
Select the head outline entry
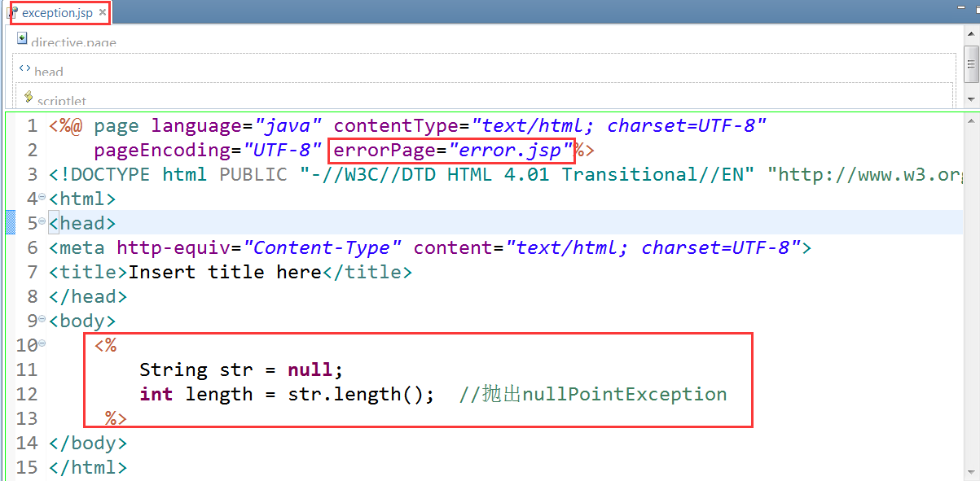[49, 72]
